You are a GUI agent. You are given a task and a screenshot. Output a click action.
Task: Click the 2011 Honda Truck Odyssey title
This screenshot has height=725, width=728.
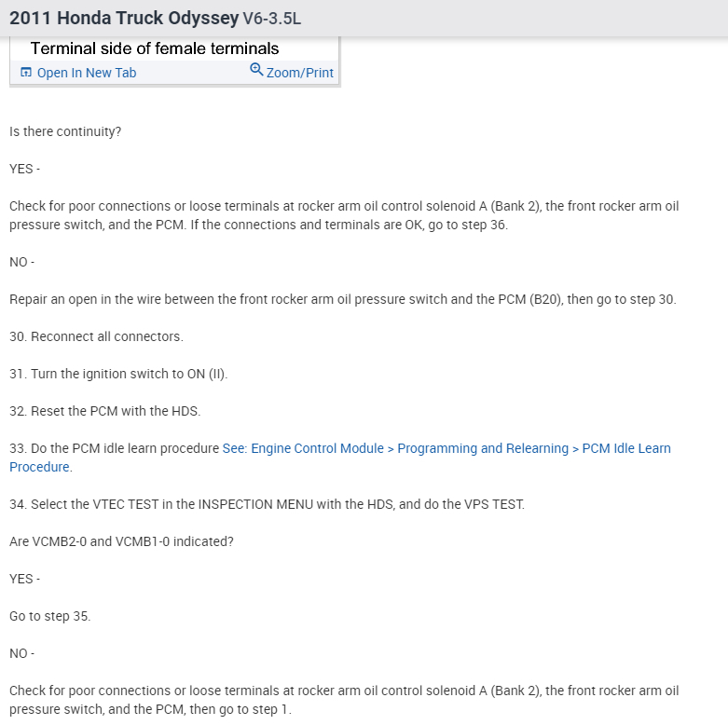click(123, 19)
